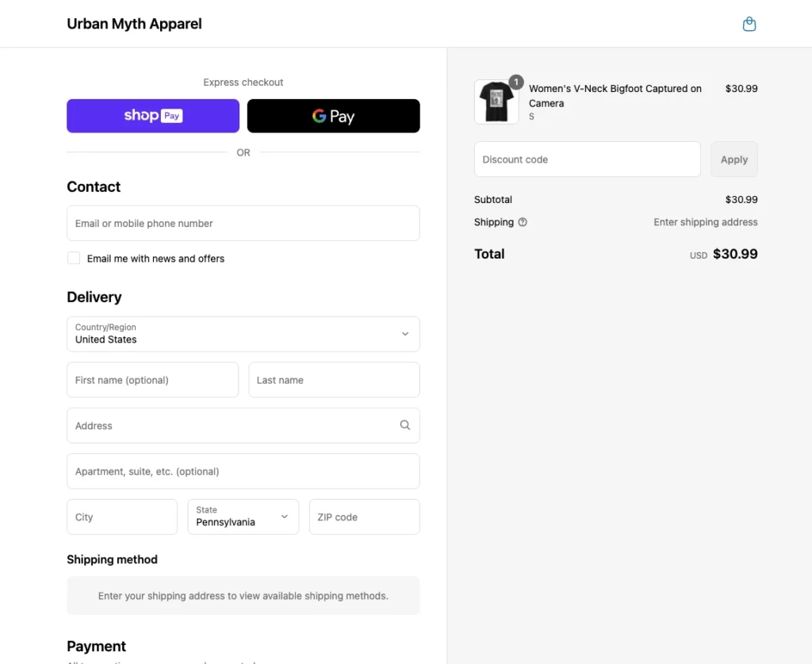This screenshot has height=664, width=812.
Task: Focus the Last name field
Action: click(334, 380)
